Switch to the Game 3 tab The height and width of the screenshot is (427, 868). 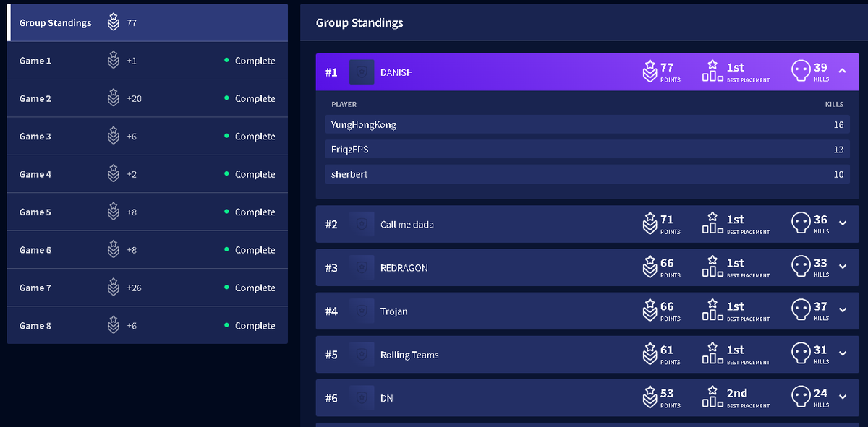148,136
